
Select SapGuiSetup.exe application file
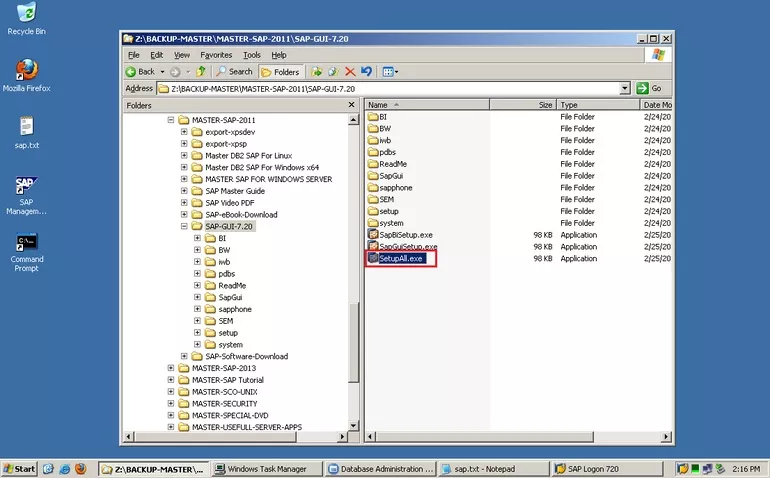tap(403, 247)
